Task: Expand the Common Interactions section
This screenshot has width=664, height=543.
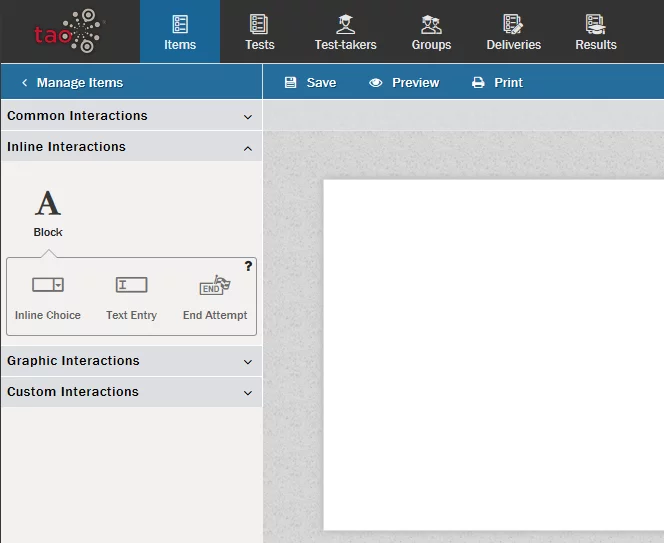Action: point(130,116)
